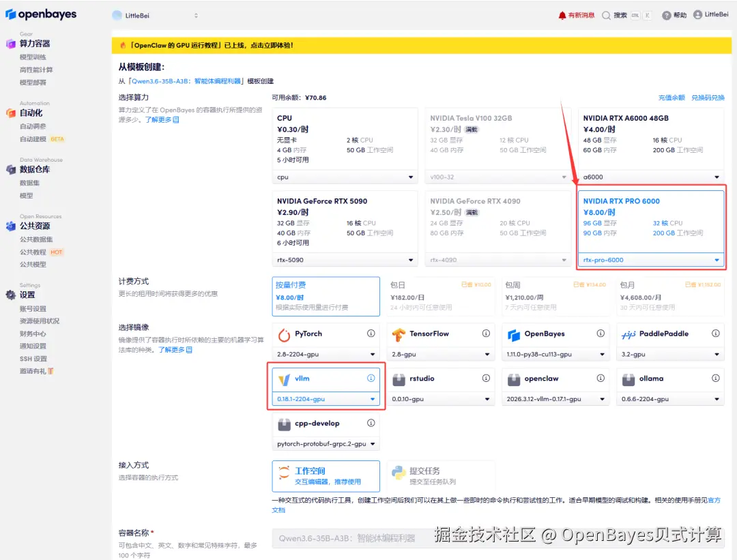
Task: Select the 工作空间 access mode card
Action: [326, 476]
